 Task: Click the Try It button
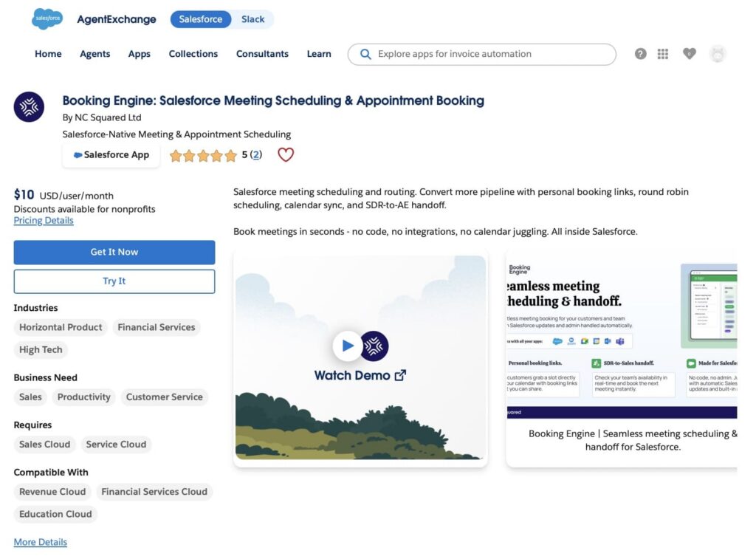point(114,281)
